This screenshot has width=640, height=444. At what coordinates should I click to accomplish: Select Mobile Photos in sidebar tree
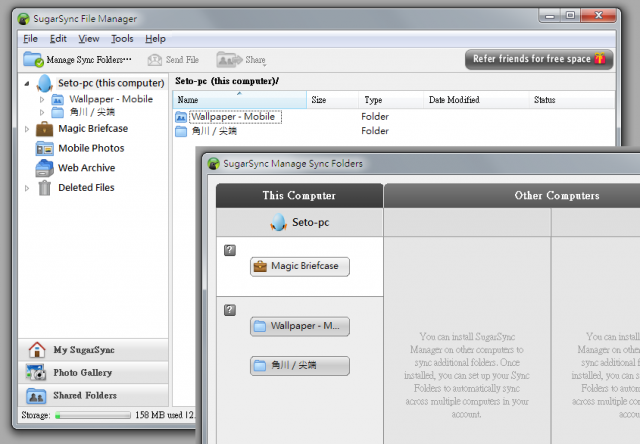91,149
